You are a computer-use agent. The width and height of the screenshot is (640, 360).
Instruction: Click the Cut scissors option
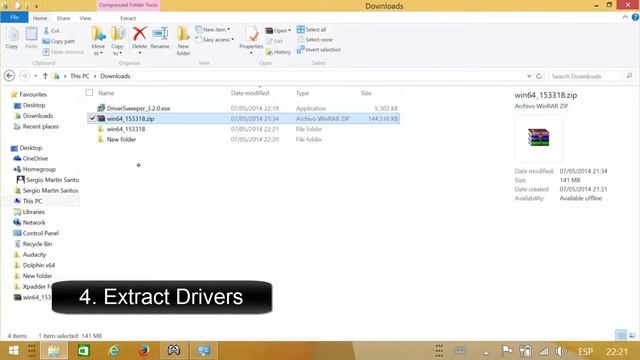coord(51,31)
